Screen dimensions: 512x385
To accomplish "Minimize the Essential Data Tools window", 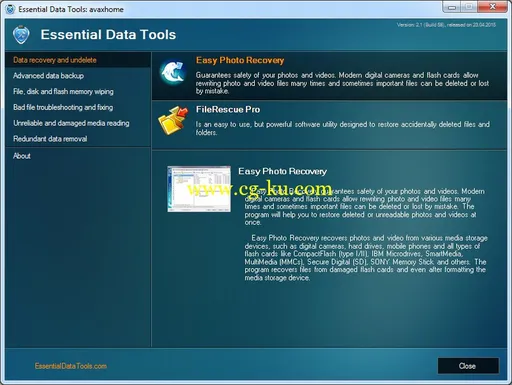I will pos(452,7).
